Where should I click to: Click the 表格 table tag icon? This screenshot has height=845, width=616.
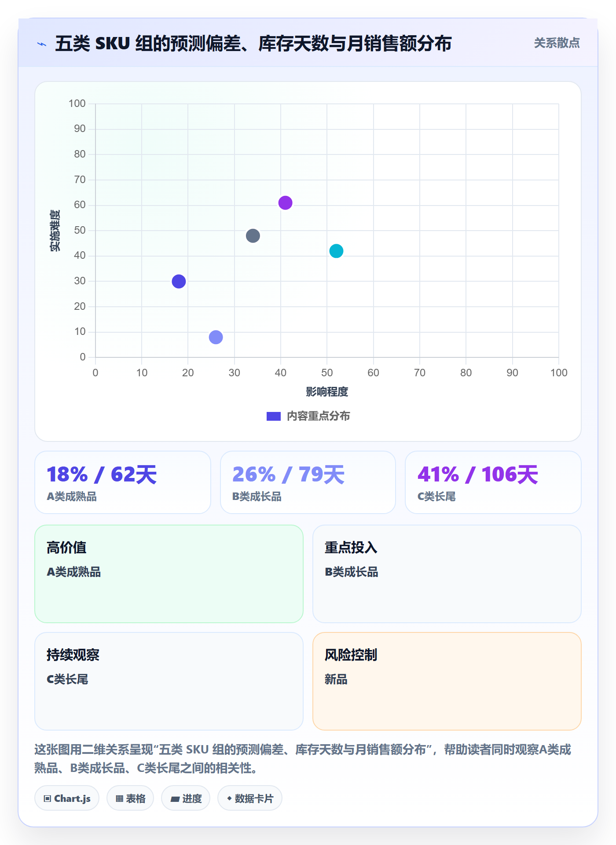120,798
